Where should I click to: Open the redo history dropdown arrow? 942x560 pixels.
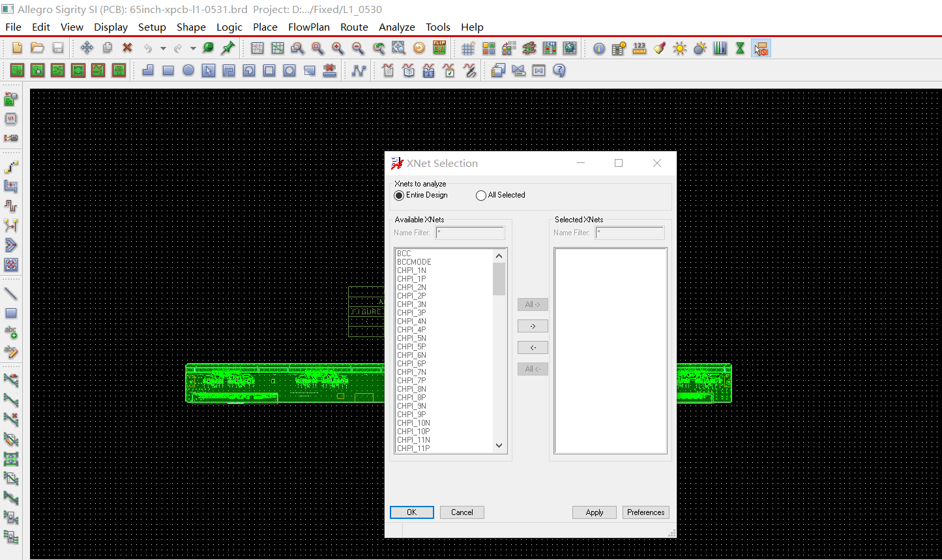[193, 48]
